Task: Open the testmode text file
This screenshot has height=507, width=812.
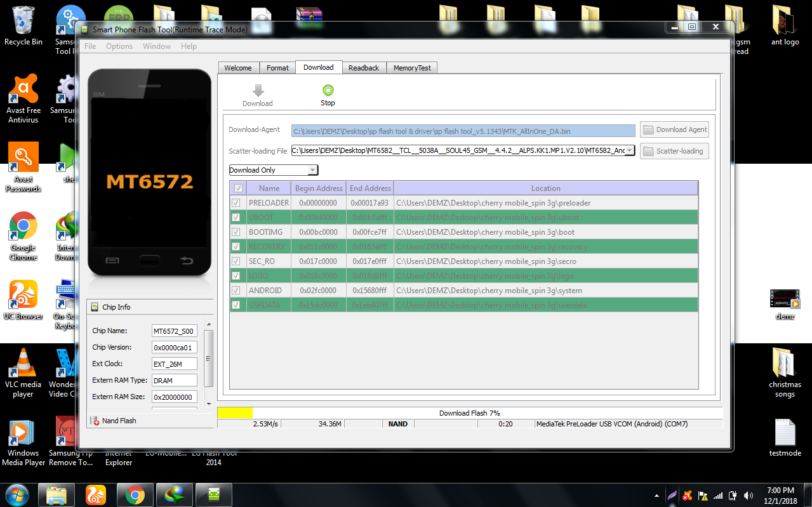Action: point(785,438)
